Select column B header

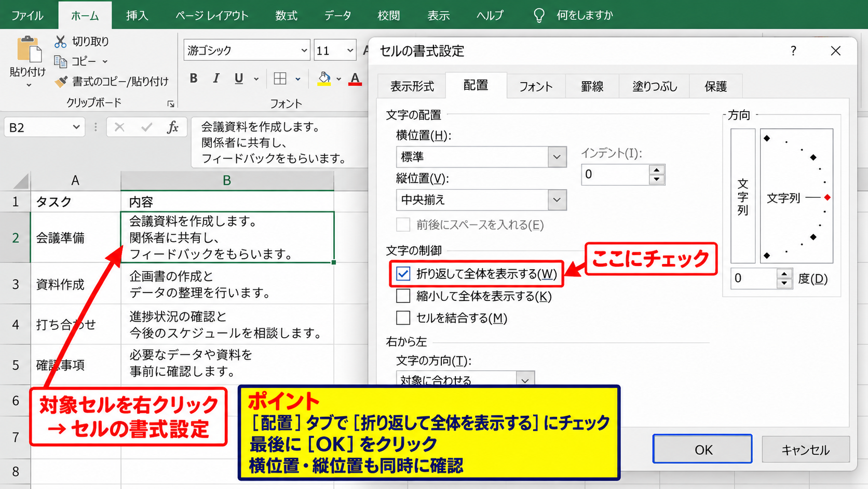(227, 181)
